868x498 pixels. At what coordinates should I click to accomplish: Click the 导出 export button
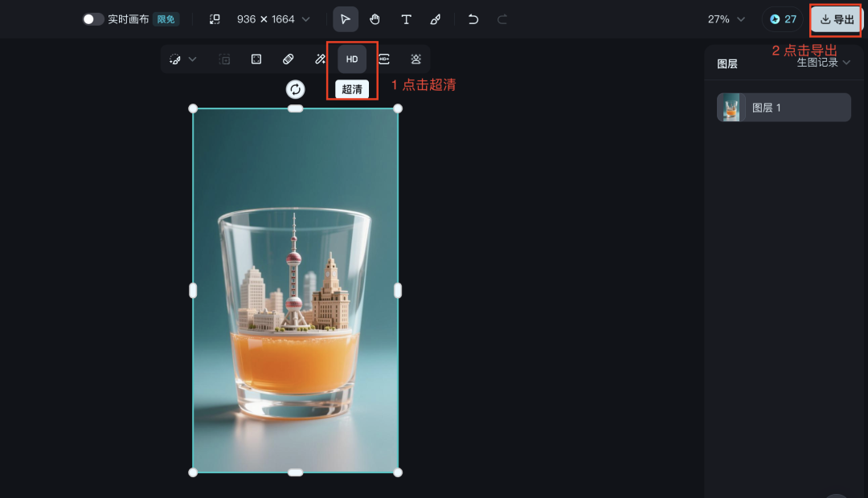836,19
